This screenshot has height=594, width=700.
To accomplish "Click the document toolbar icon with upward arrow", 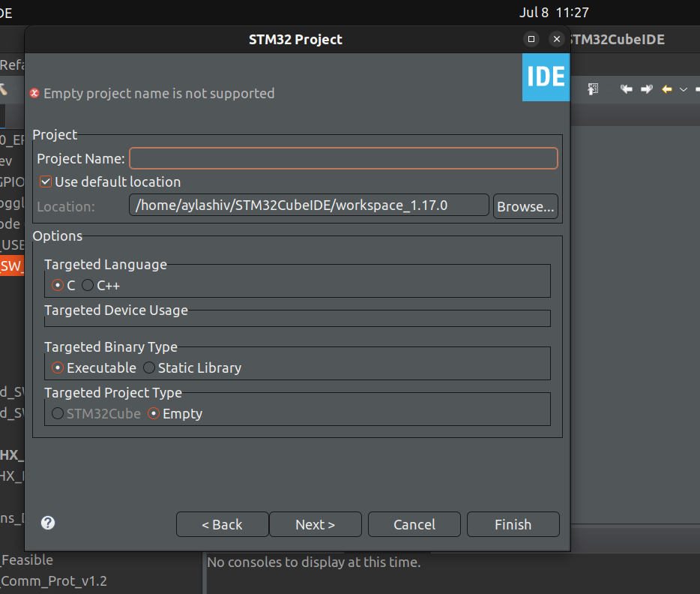I will tap(593, 89).
